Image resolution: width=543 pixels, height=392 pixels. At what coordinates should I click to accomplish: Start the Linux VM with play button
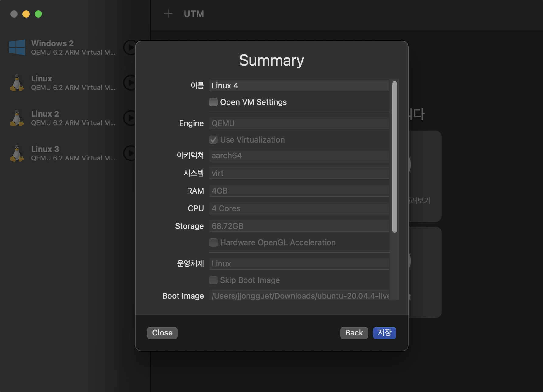[x=130, y=83]
